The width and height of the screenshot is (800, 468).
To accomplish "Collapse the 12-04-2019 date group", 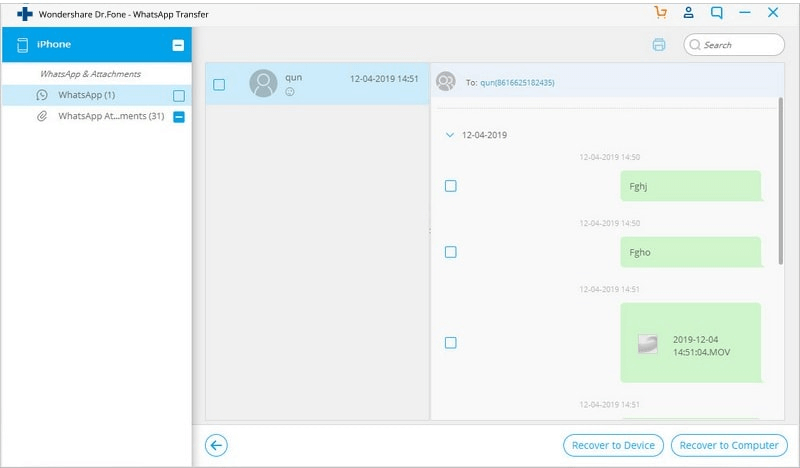I will pyautogui.click(x=449, y=134).
